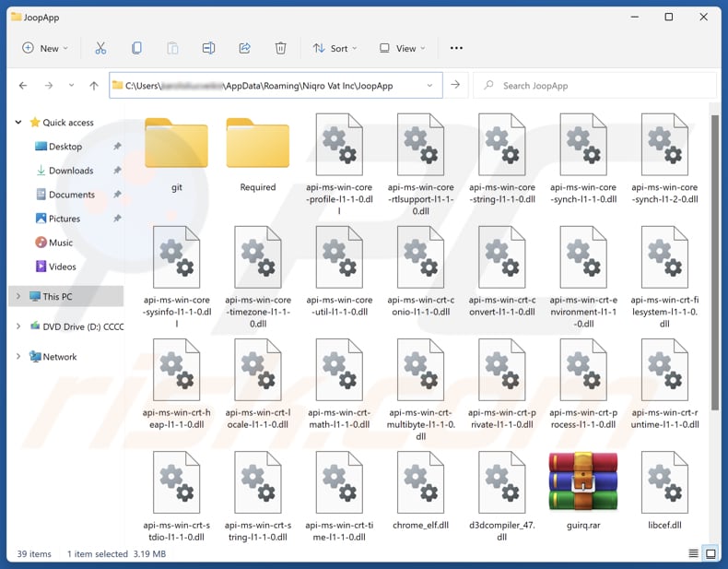The height and width of the screenshot is (569, 728).
Task: Select api-ms-win-crt-time-l1-1-0.dll file
Action: (x=339, y=497)
